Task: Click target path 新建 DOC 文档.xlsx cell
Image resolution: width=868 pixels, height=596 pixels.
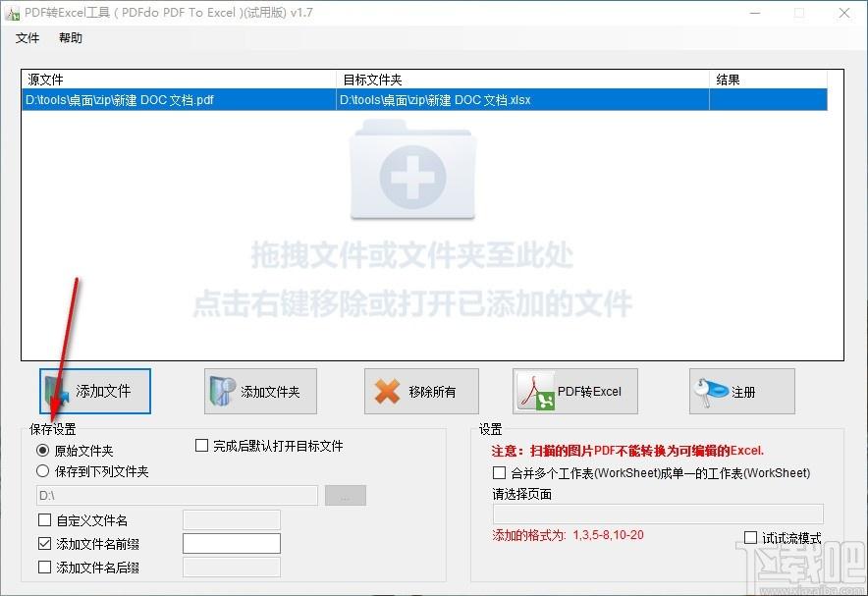Action: pyautogui.click(x=522, y=100)
